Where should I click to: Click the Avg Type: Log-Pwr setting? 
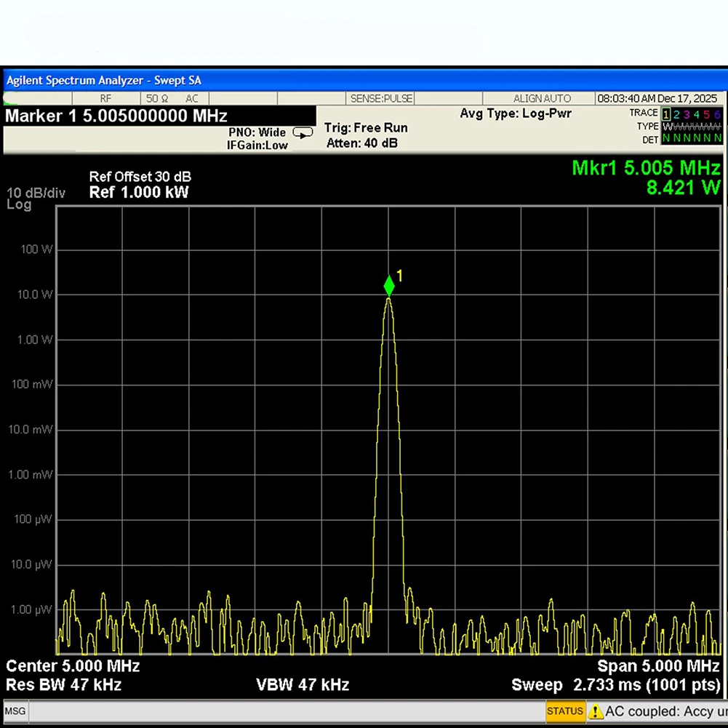coord(516,113)
